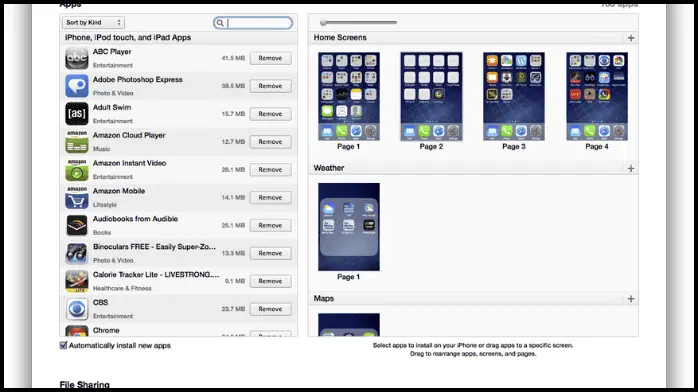The width and height of the screenshot is (698, 392).
Task: Add a page to Maps folder
Action: [x=631, y=299]
